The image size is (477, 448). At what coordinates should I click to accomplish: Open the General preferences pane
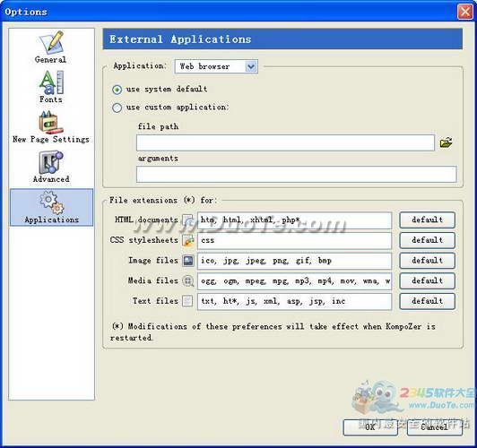(51, 47)
